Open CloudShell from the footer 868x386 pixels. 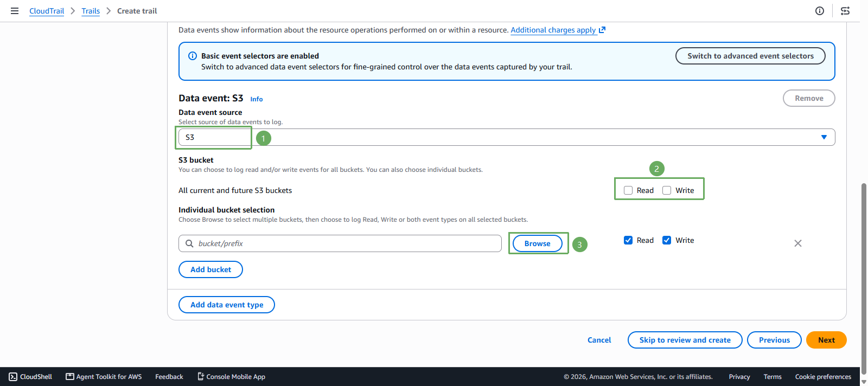coord(30,377)
